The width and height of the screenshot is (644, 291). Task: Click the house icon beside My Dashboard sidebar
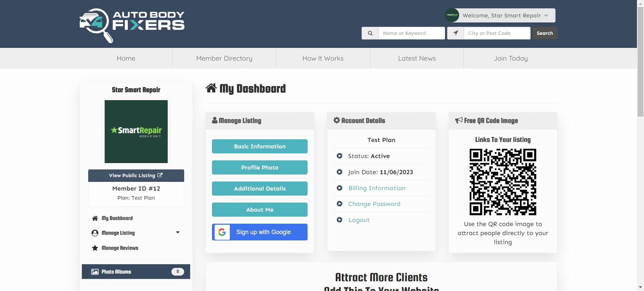95,218
